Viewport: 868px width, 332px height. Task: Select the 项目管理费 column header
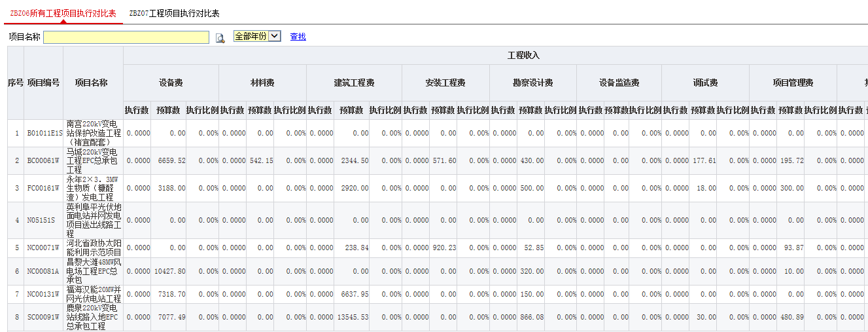(x=792, y=83)
